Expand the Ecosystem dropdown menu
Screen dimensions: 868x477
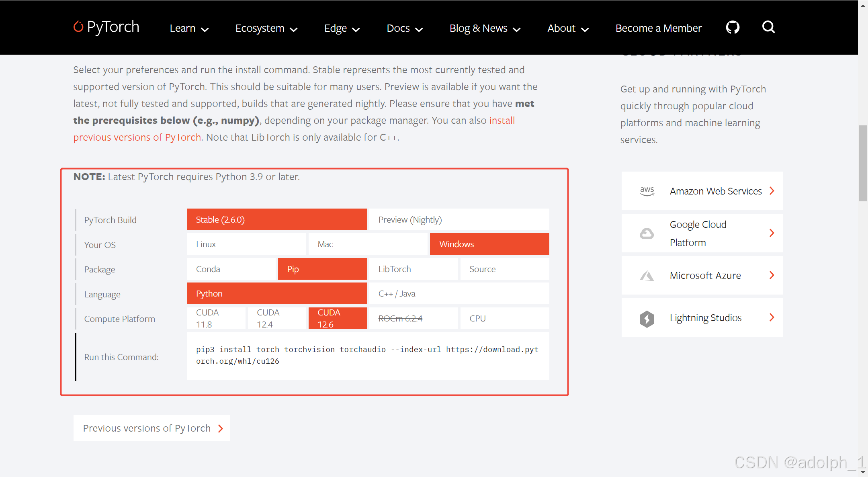point(266,28)
